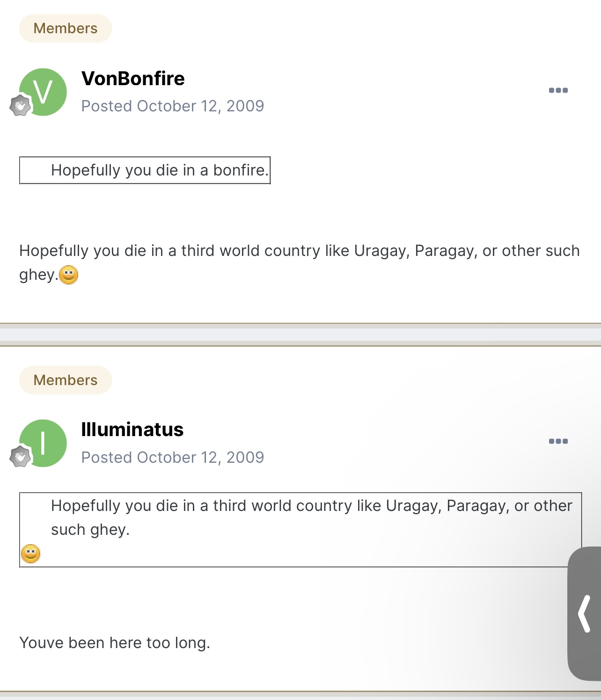Click the smiley emoji inside Illuminatus's quote
601x700 pixels.
pos(31,554)
